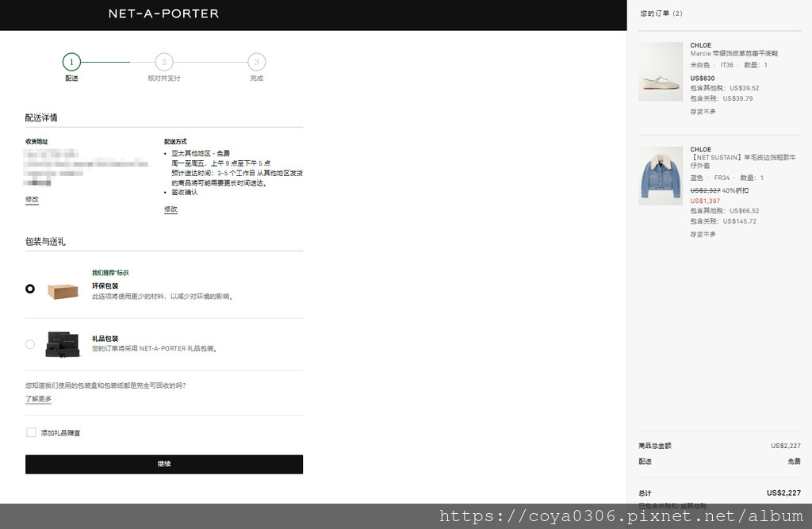
Task: Click the 配送 免费 value in summary
Action: tap(794, 461)
